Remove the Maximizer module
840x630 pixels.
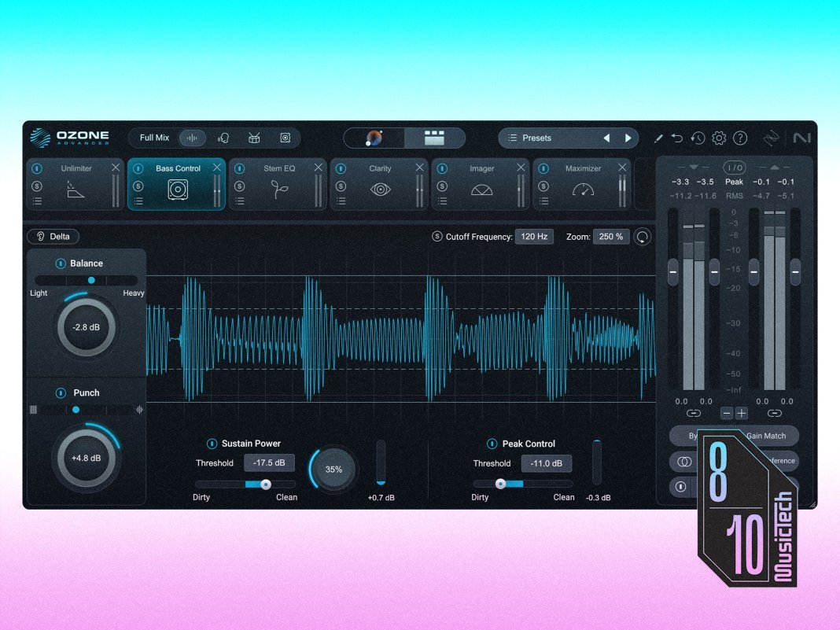click(622, 168)
